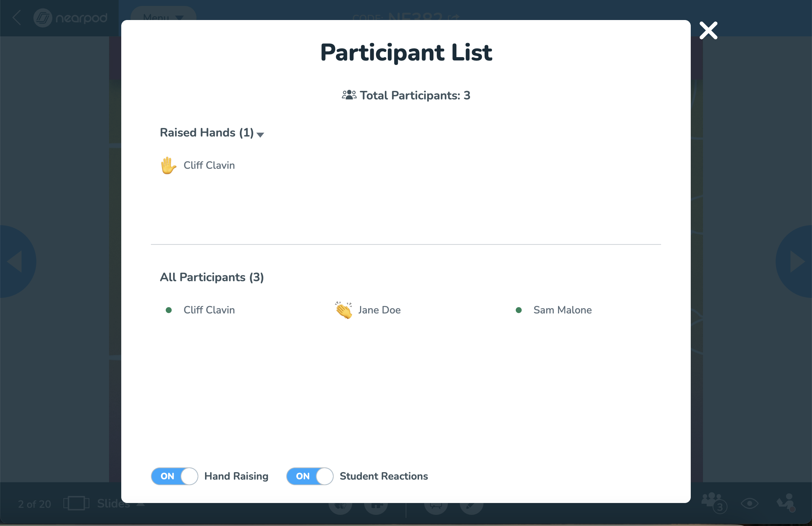812x526 pixels.
Task: Go to the next slide arrow
Action: (x=796, y=262)
